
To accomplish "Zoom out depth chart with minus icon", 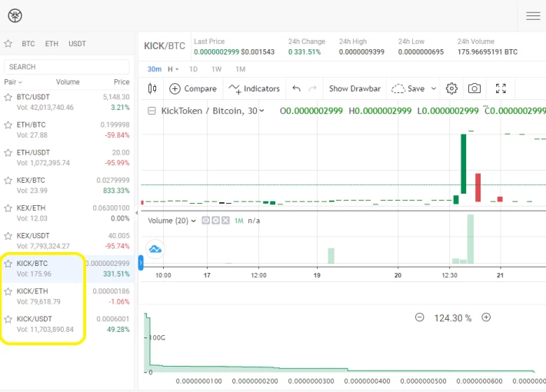I will (x=419, y=317).
